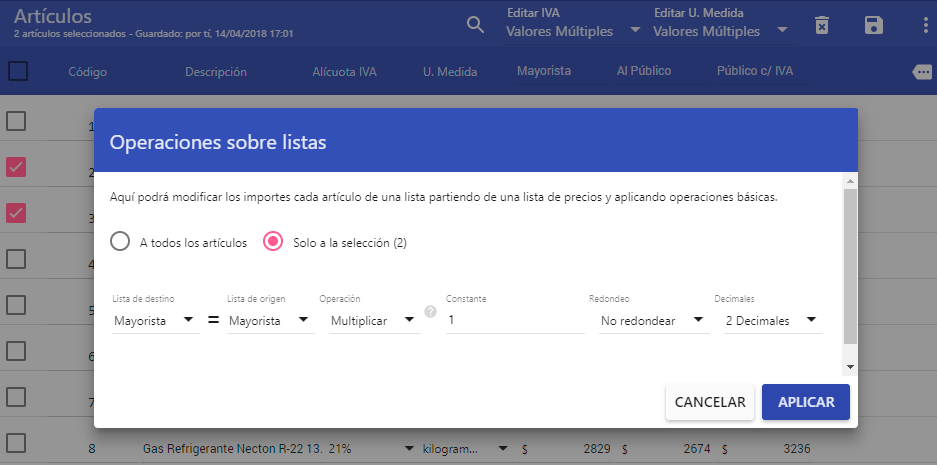This screenshot has height=465, width=937.
Task: Click the dialog vertical scrollbar thumb
Action: (x=850, y=266)
